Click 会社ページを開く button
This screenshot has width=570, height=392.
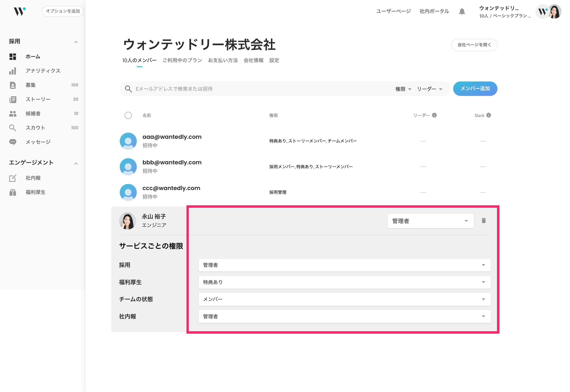coord(474,45)
